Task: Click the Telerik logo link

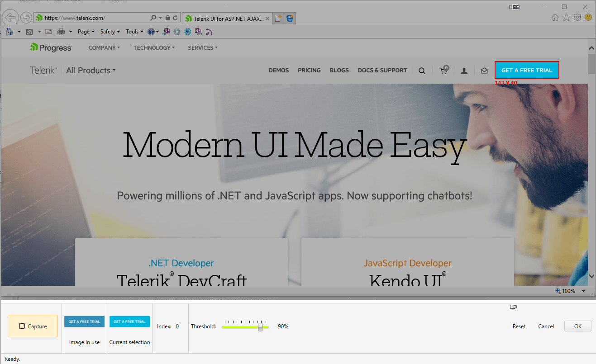Action: point(43,71)
